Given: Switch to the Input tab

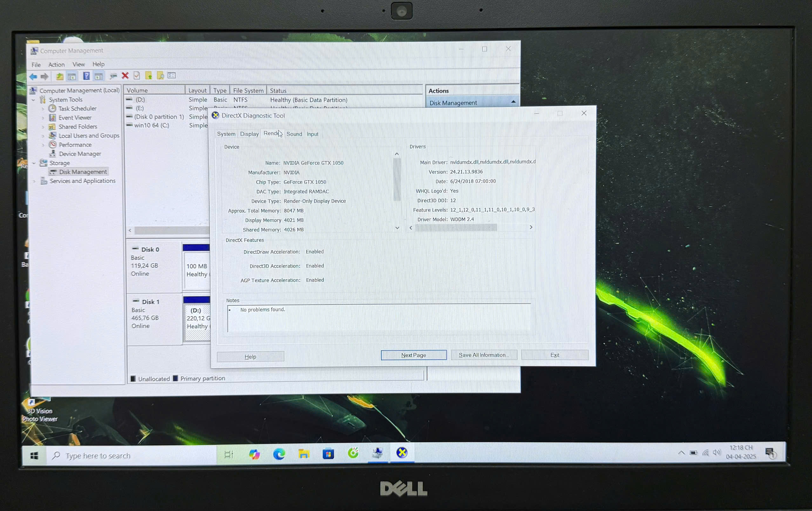Looking at the screenshot, I should click(x=312, y=134).
